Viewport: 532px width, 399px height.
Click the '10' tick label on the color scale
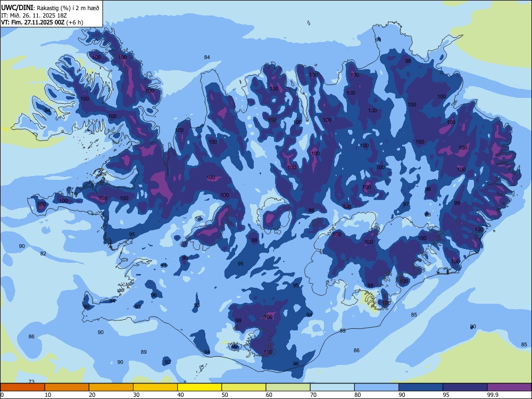click(48, 395)
